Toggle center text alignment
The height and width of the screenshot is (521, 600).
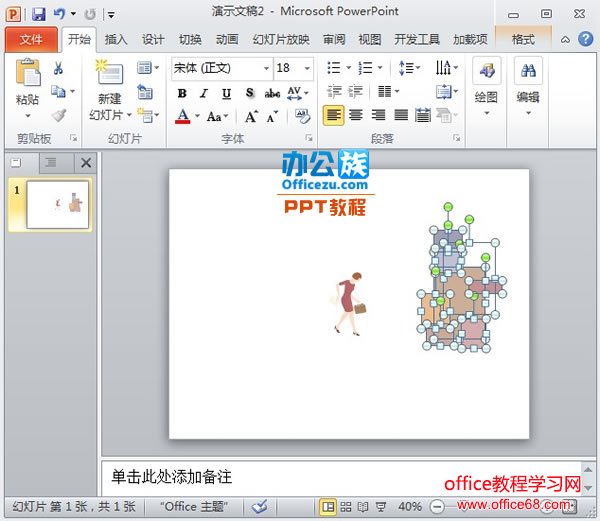[x=356, y=115]
